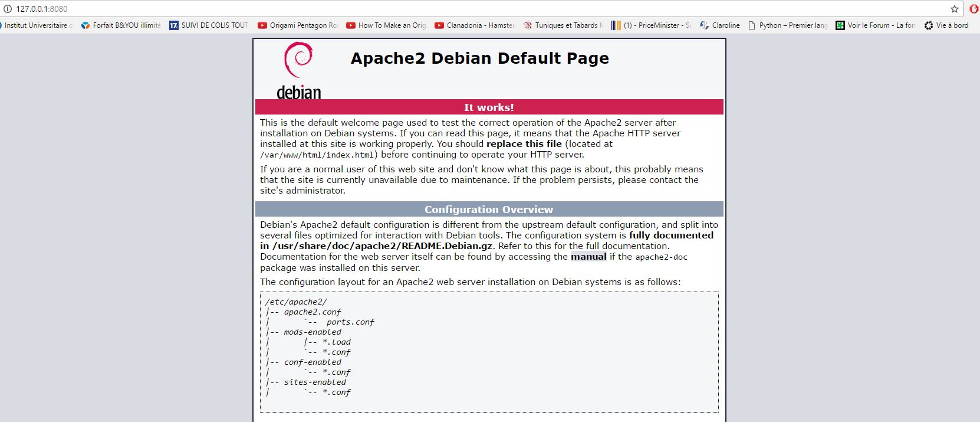This screenshot has height=422, width=980.
Task: Open Clanadonia Hamster YouTube bookmark
Action: (x=475, y=25)
